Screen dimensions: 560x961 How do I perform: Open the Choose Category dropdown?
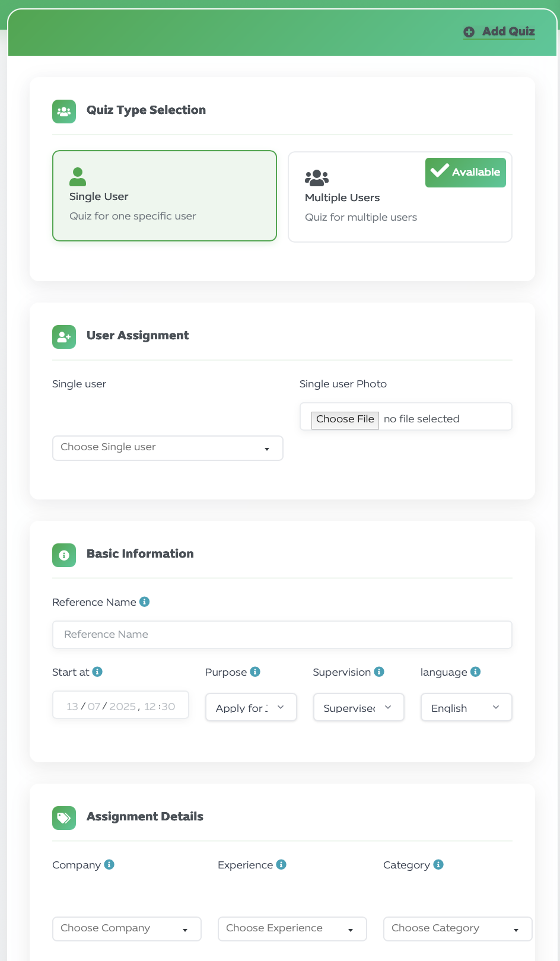click(457, 928)
